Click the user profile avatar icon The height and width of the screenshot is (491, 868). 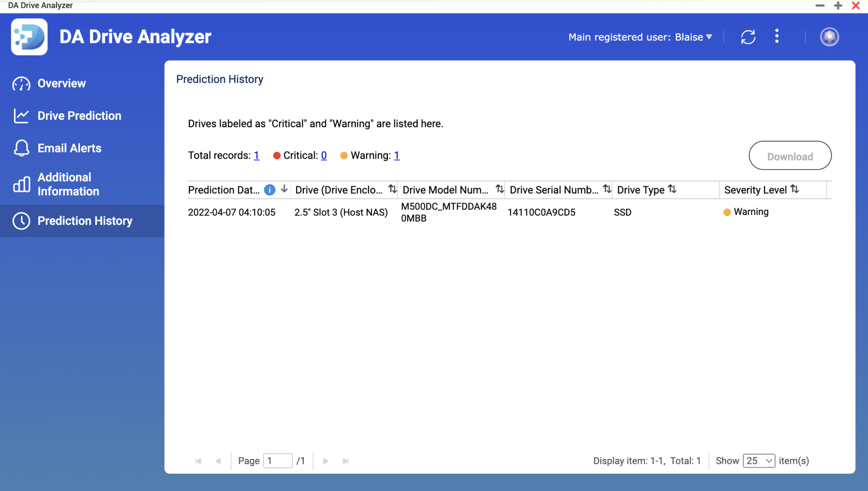click(x=828, y=37)
